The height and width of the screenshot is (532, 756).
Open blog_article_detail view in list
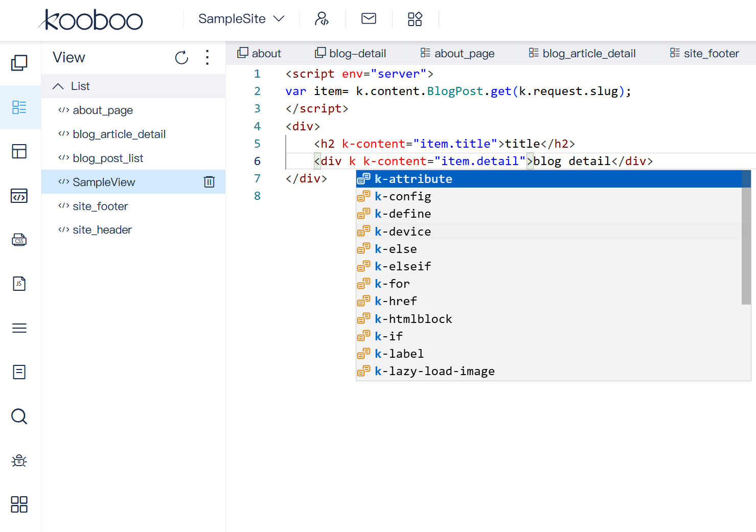[133, 134]
